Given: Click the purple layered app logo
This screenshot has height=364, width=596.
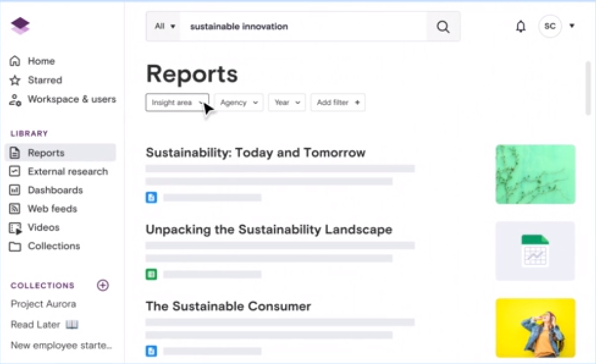Looking at the screenshot, I should (x=21, y=25).
